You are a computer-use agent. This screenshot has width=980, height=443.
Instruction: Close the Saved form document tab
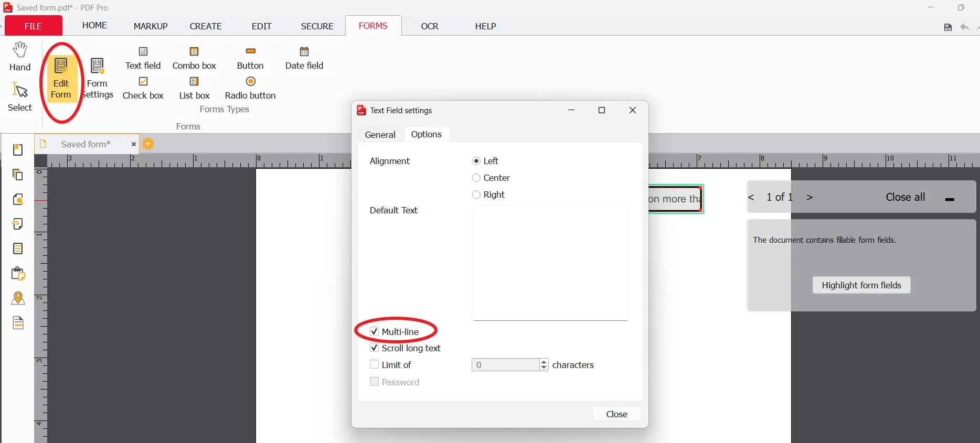pyautogui.click(x=134, y=144)
